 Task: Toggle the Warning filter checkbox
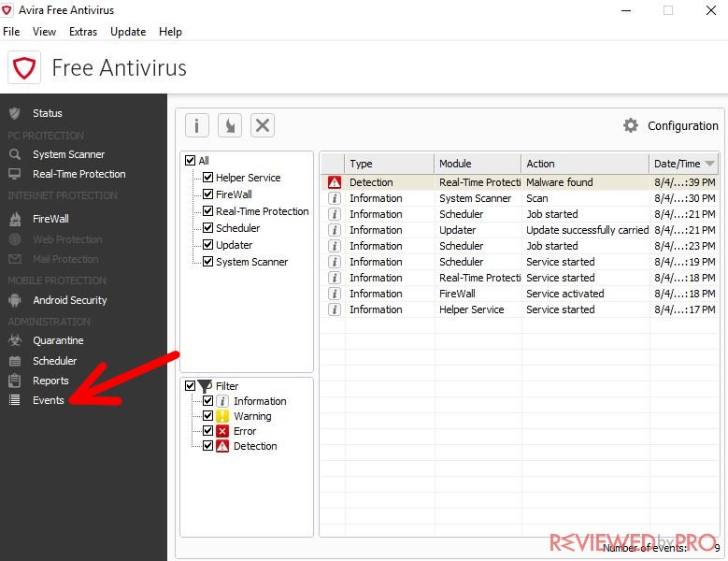[x=208, y=416]
